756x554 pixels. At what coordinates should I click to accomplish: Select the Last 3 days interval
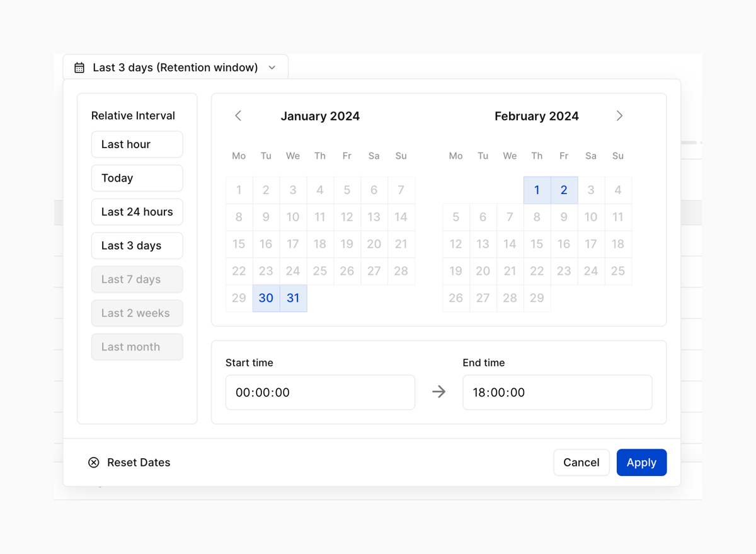137,245
